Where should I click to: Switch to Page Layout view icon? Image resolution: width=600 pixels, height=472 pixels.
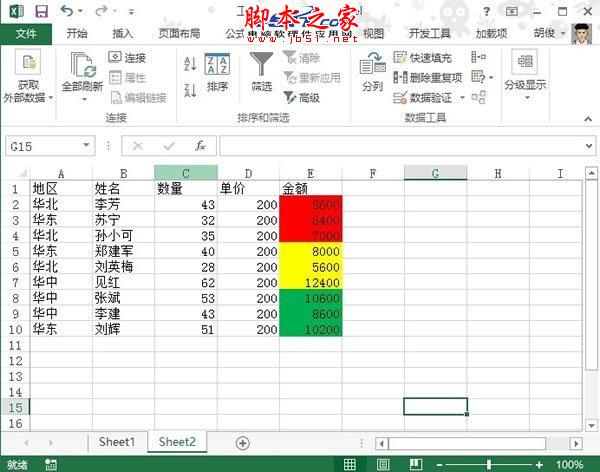click(x=383, y=464)
